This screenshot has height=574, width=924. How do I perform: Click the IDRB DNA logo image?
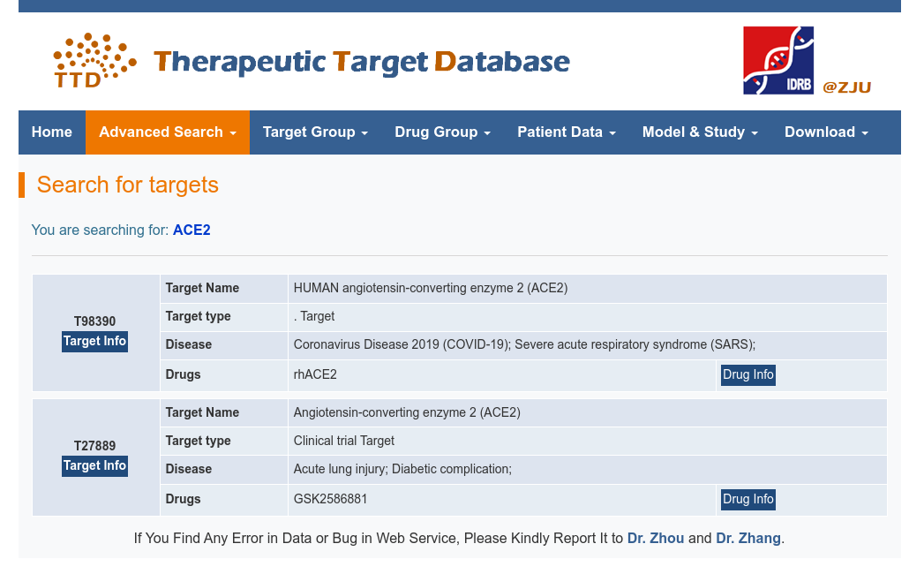point(778,60)
